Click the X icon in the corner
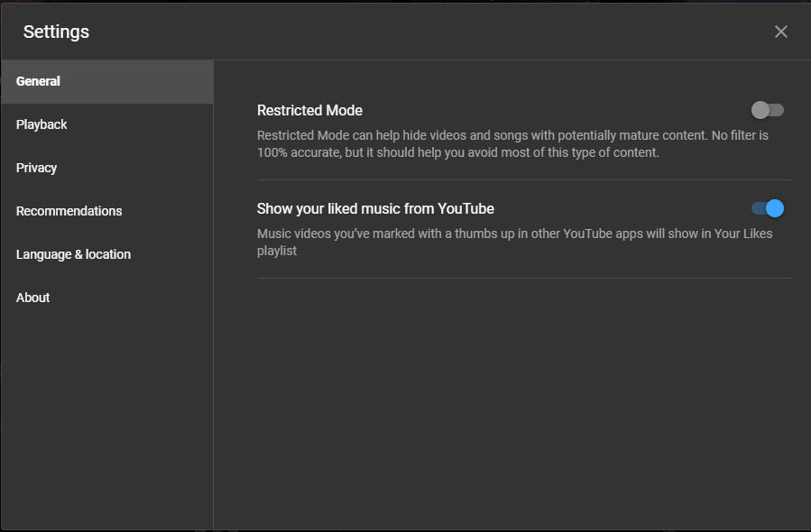The height and width of the screenshot is (532, 811). pyautogui.click(x=781, y=31)
